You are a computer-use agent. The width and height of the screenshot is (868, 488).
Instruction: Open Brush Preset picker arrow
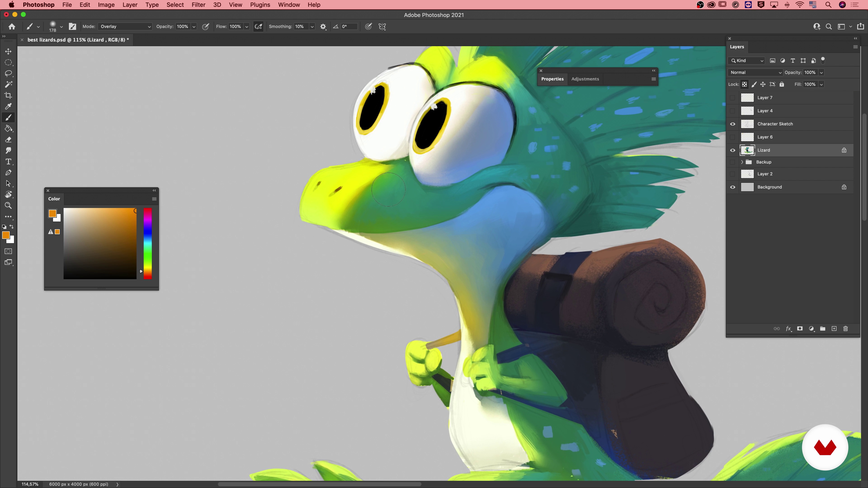click(61, 27)
